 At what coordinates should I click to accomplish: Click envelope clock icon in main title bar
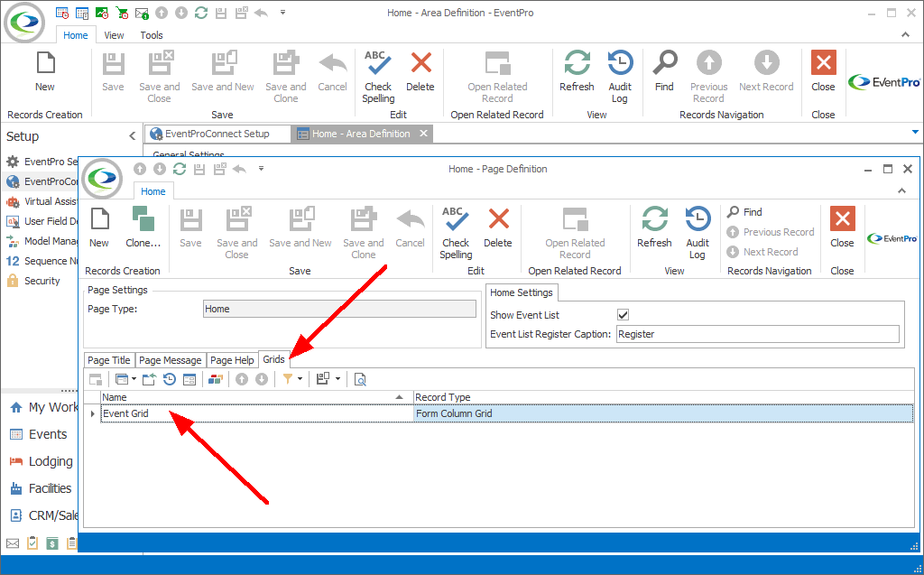pos(142,13)
